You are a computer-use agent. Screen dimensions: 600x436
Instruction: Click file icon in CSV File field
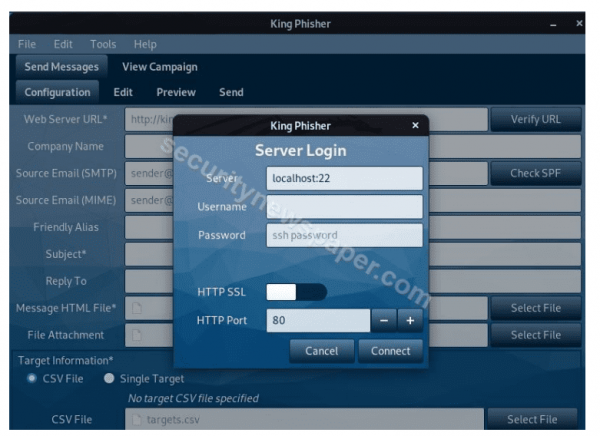coord(137,420)
